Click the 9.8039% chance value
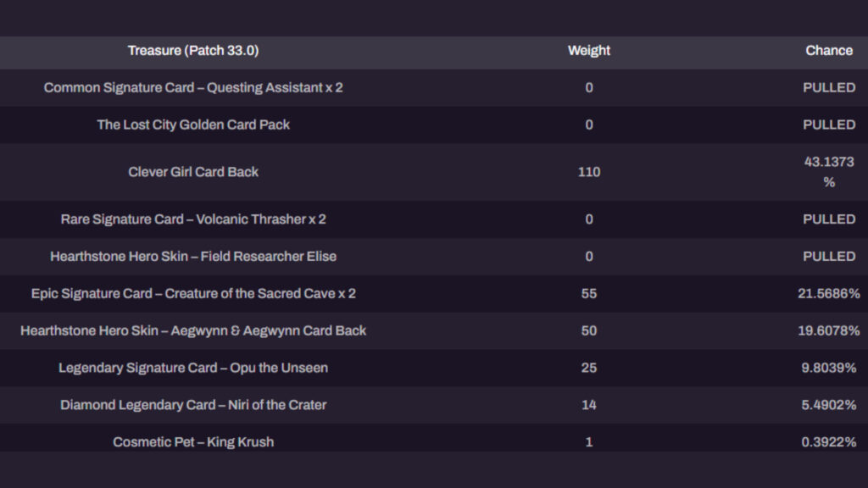Viewport: 868px width, 488px height. click(828, 368)
